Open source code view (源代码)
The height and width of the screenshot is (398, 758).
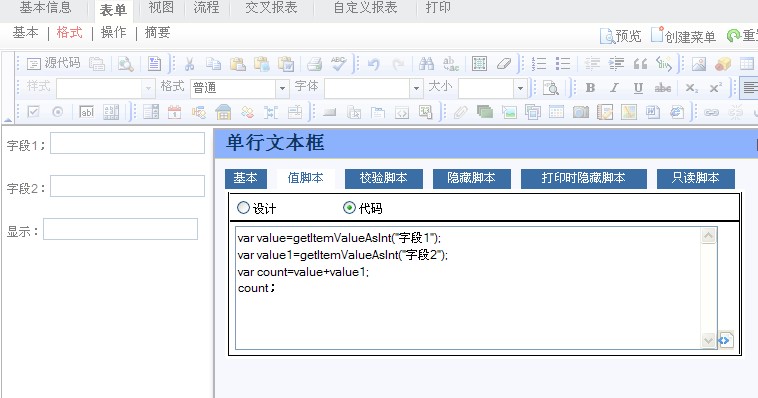click(53, 63)
